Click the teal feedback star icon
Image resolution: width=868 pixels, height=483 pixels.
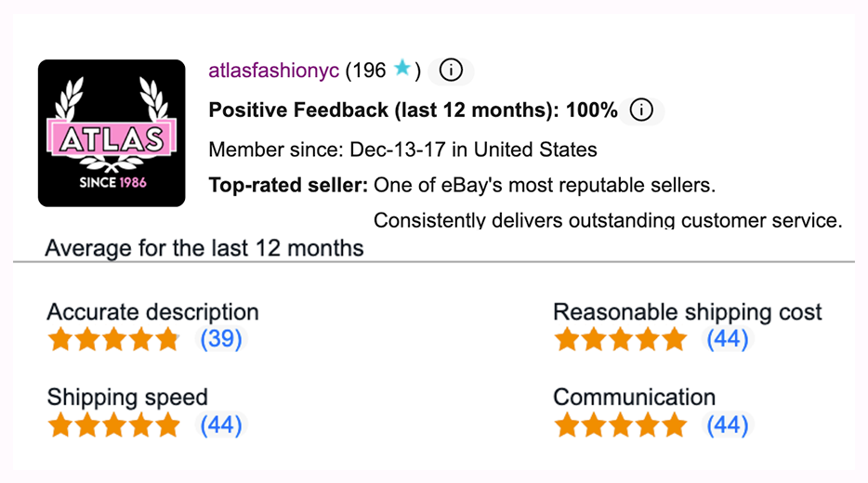click(402, 69)
